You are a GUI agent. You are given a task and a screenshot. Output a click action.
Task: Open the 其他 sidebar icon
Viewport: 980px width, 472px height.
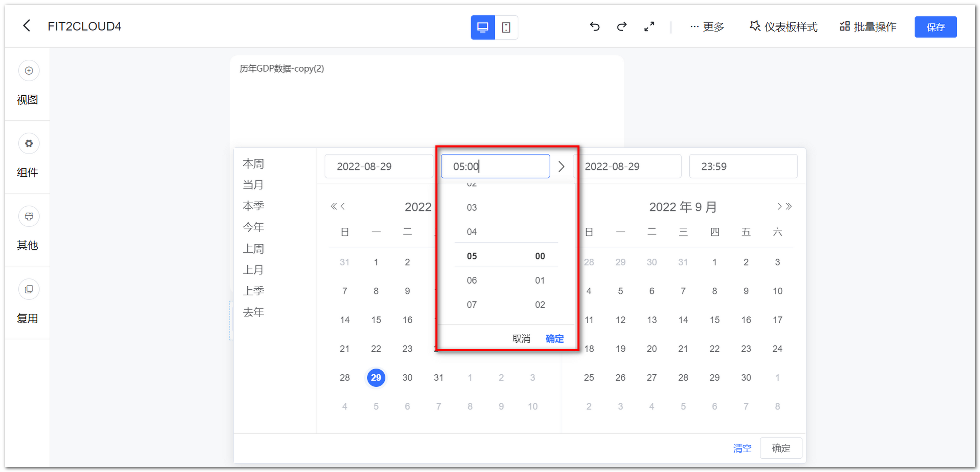29,216
